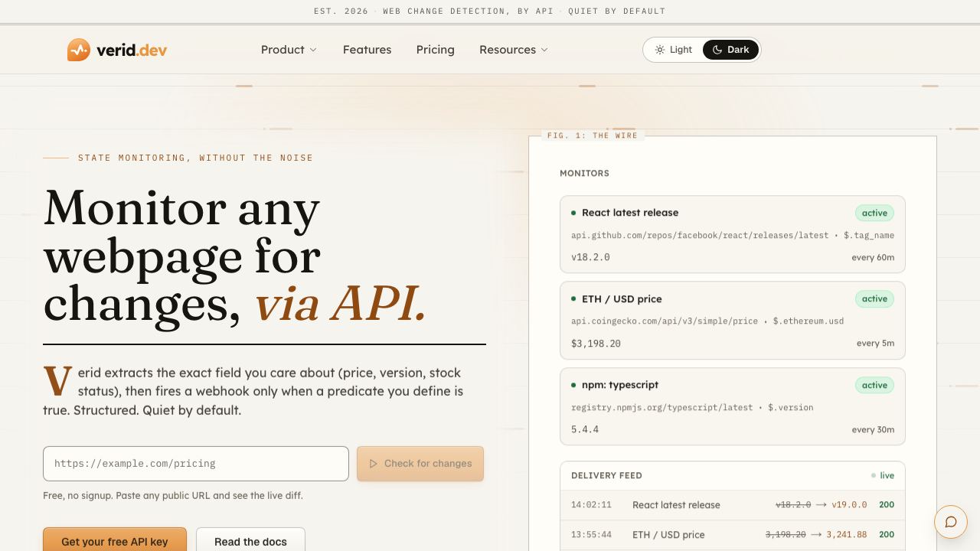The height and width of the screenshot is (551, 980).
Task: Click the verid.dev pulse logo icon
Action: pyautogui.click(x=79, y=50)
